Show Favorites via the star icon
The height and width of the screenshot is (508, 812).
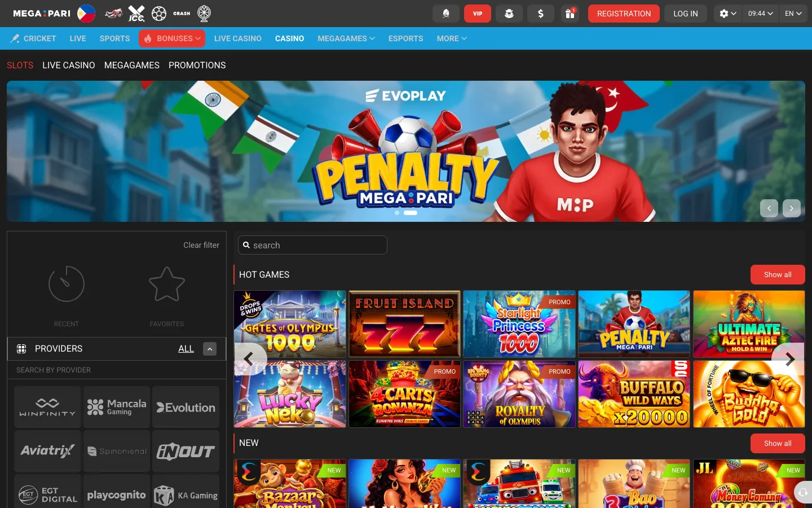(x=167, y=284)
